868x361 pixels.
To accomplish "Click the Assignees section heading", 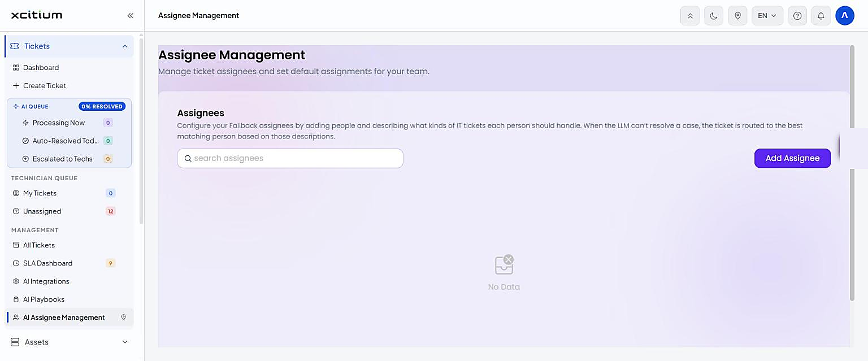I will (x=201, y=113).
